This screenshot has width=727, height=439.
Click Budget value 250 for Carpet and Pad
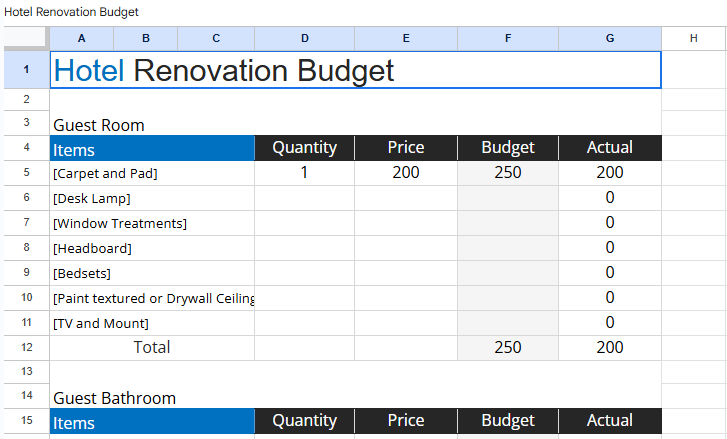pyautogui.click(x=507, y=173)
